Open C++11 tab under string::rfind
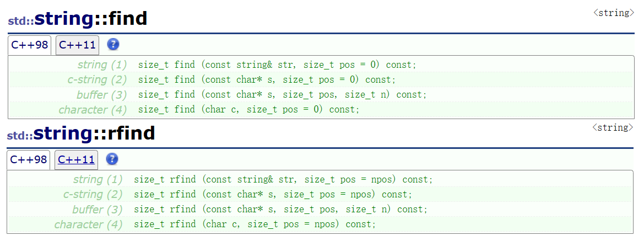Image resolution: width=644 pixels, height=241 pixels. point(77,160)
